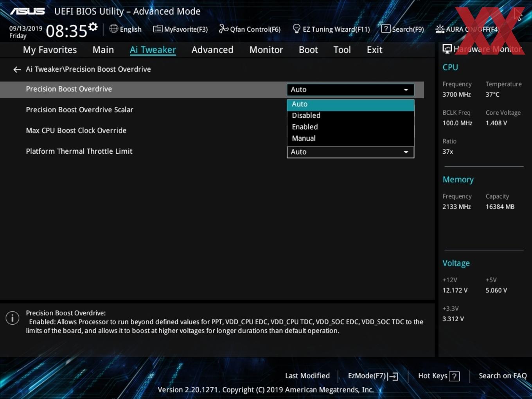Expand the Precision Boost Overdrive dropdown
Viewport: 532px width, 399px height.
(350, 90)
